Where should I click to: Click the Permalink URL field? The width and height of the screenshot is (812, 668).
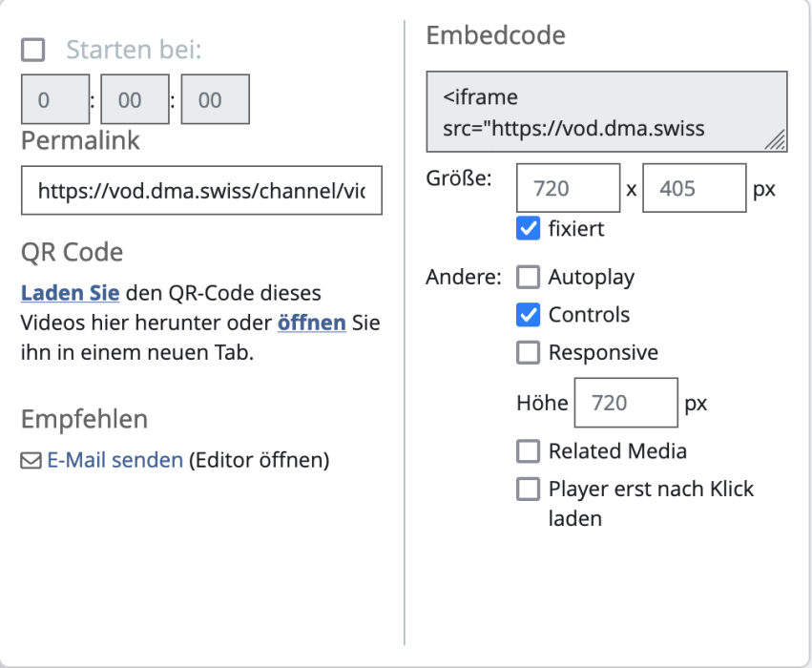click(201, 192)
